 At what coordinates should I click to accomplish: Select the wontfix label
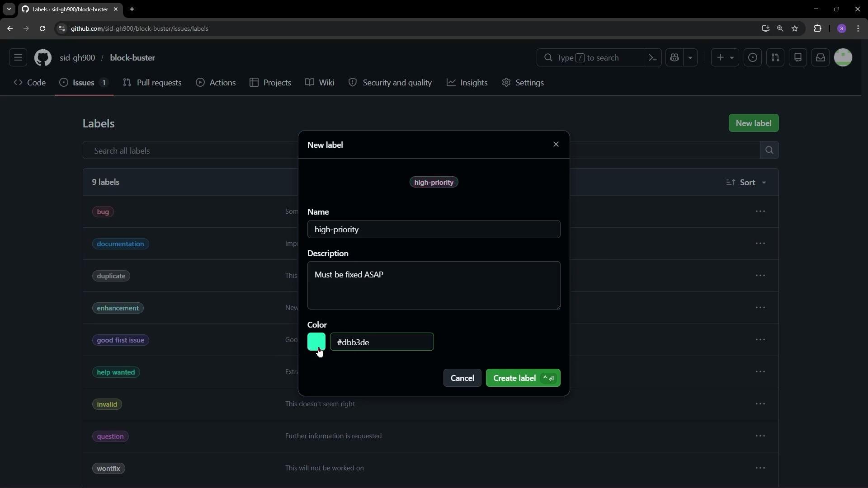pos(108,469)
